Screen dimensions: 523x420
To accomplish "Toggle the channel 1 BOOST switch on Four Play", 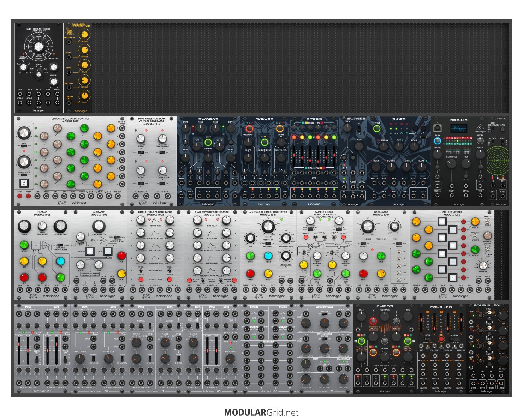I will click(x=490, y=312).
